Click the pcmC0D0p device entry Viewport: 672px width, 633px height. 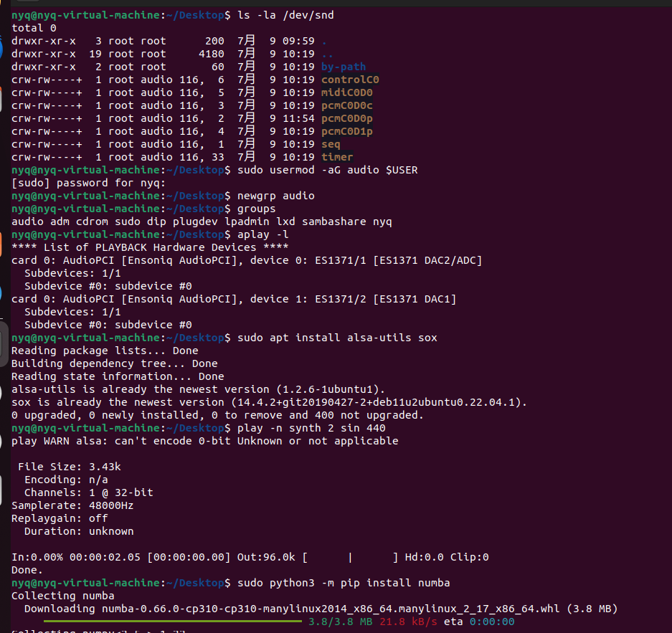346,118
